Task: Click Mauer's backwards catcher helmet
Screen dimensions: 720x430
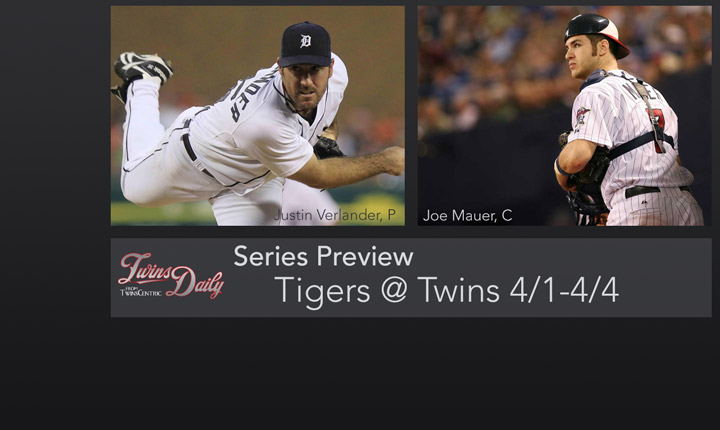Action: click(x=596, y=34)
